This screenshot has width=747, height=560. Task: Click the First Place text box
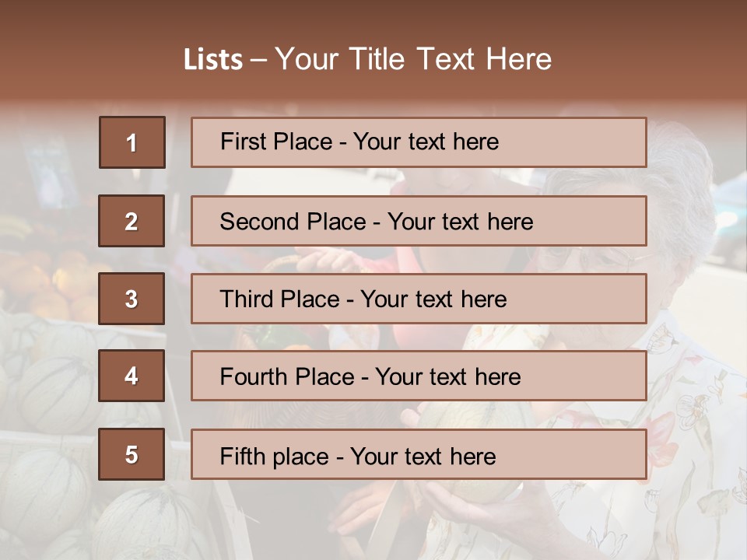tap(419, 142)
